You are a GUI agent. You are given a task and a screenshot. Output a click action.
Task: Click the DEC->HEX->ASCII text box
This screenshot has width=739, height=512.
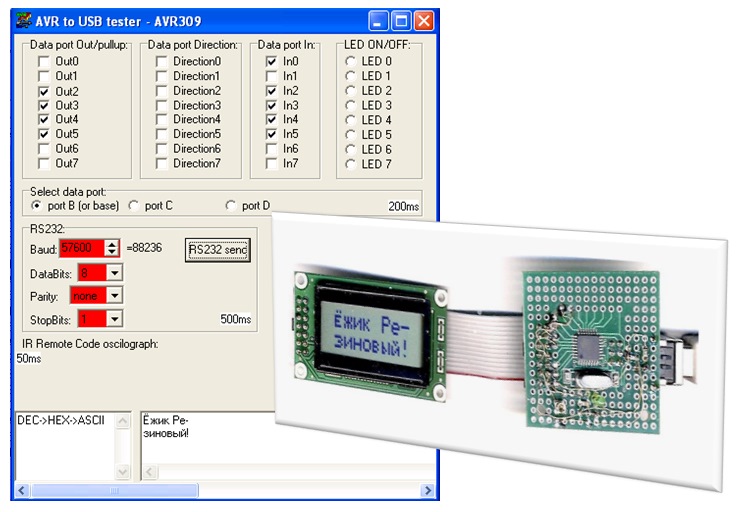coord(66,446)
